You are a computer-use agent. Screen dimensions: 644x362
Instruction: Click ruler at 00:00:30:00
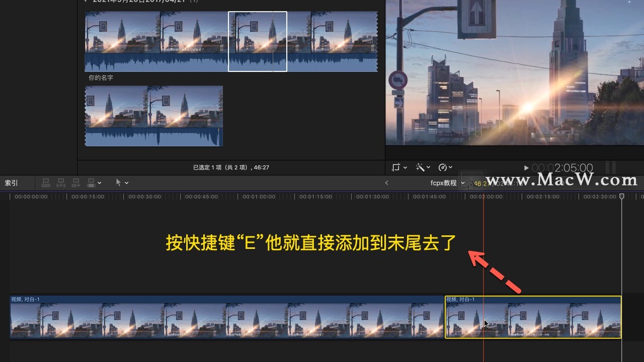(x=145, y=197)
